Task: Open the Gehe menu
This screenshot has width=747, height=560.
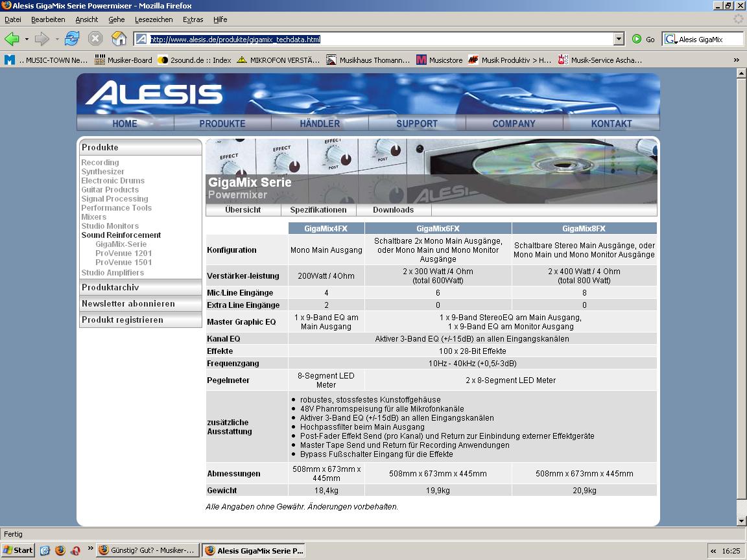Action: coord(116,19)
